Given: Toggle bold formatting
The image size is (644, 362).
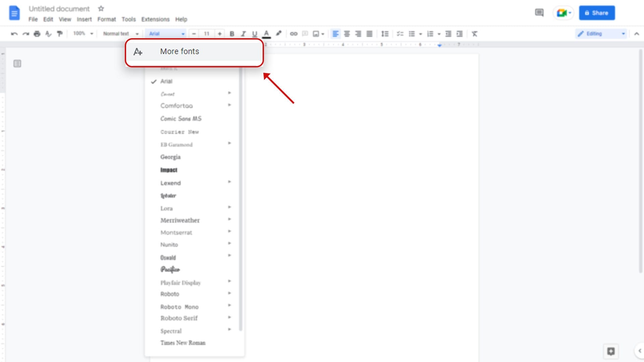Looking at the screenshot, I should pyautogui.click(x=232, y=34).
